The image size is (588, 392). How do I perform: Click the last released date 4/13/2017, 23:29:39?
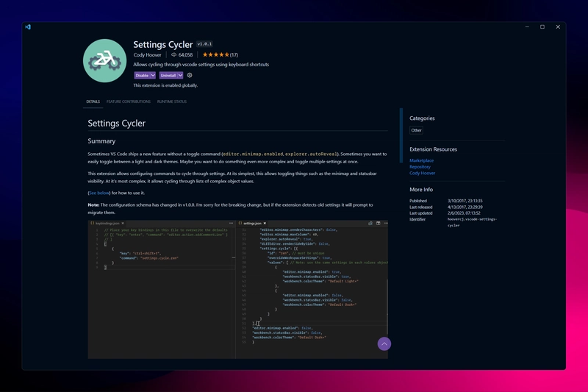(x=465, y=207)
